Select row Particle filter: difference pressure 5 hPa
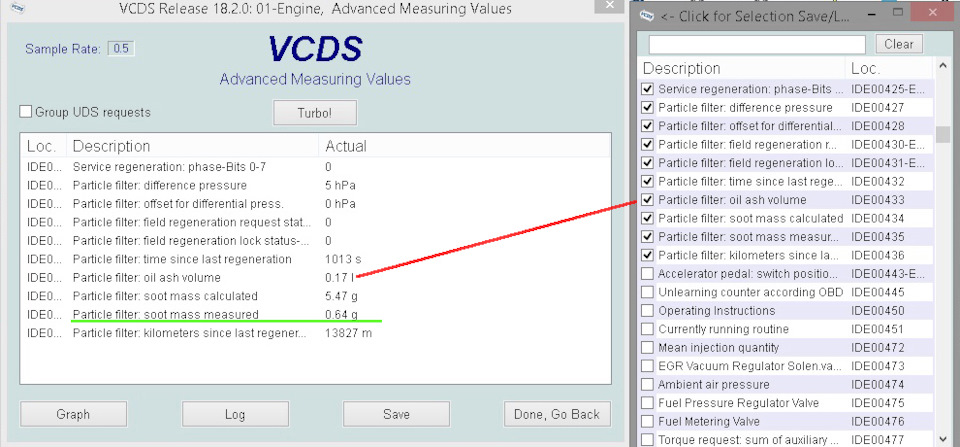Image resolution: width=960 pixels, height=447 pixels. 315,185
